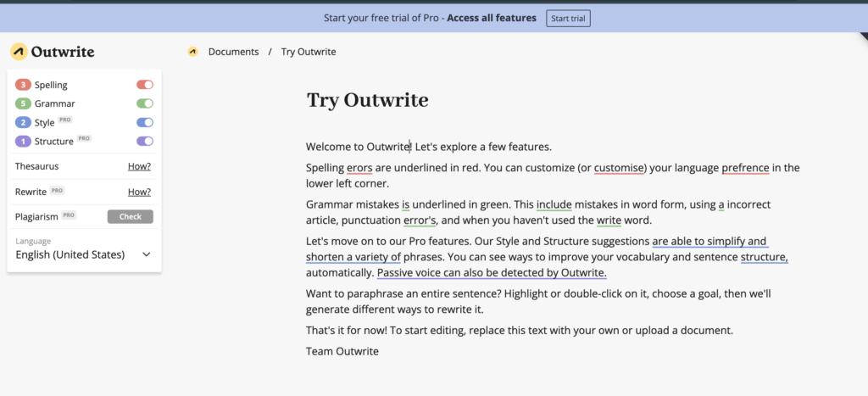Image resolution: width=868 pixels, height=396 pixels.
Task: Click the Rewrite label in the sidebar
Action: [31, 192]
